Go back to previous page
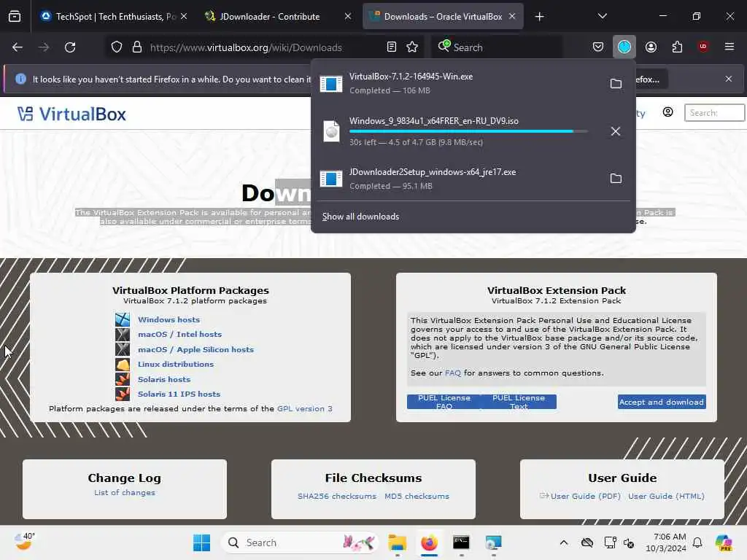This screenshot has height=560, width=747. tap(18, 47)
